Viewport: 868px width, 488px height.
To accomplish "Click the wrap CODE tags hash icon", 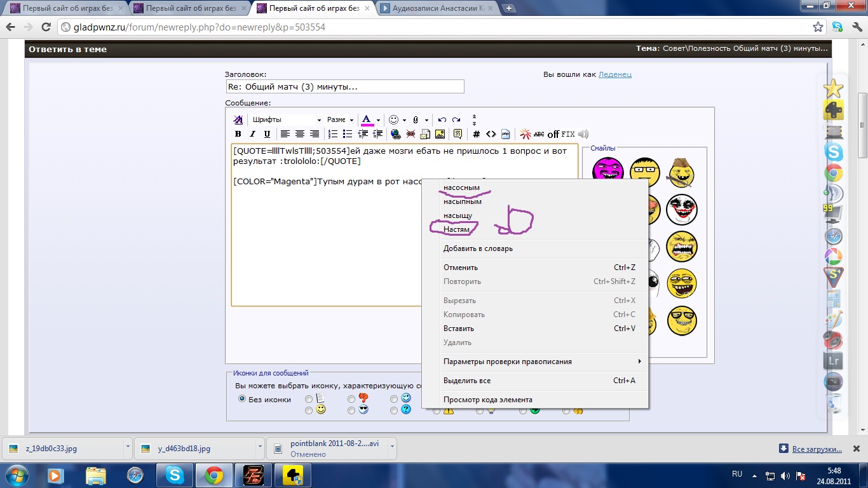I will 476,134.
